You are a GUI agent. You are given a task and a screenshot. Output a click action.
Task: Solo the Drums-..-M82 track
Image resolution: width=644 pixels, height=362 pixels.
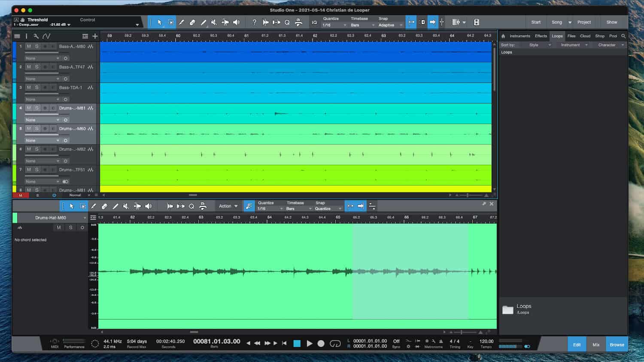coord(37,149)
